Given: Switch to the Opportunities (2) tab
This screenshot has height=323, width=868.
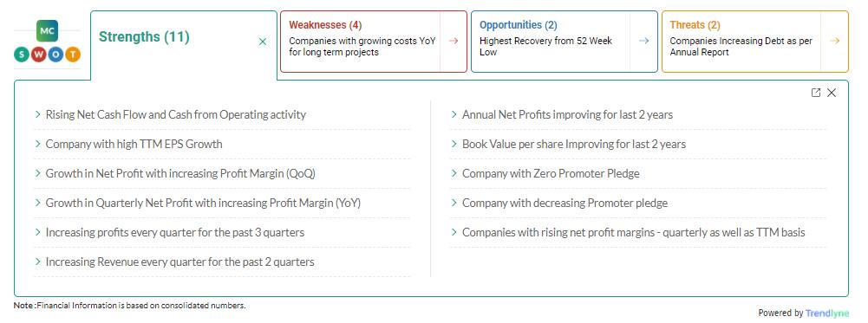Looking at the screenshot, I should point(519,25).
